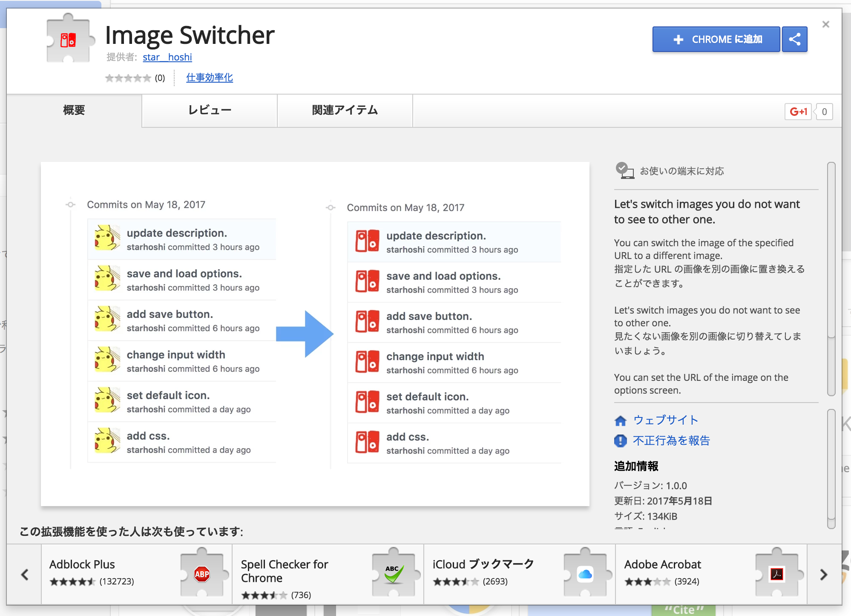Show previous related extensions with left arrow

click(25, 574)
